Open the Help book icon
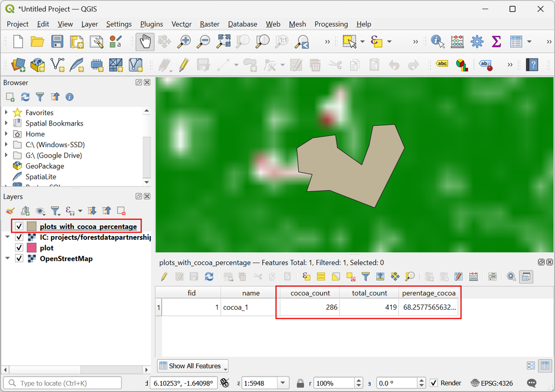This screenshot has height=392, width=555. point(532,65)
